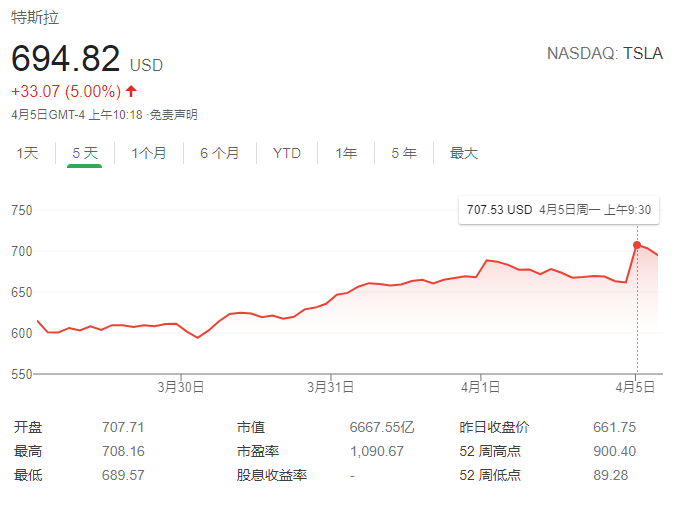This screenshot has width=690, height=521.
Task: Click the +33.07 (5.00%) change value
Action: click(66, 92)
